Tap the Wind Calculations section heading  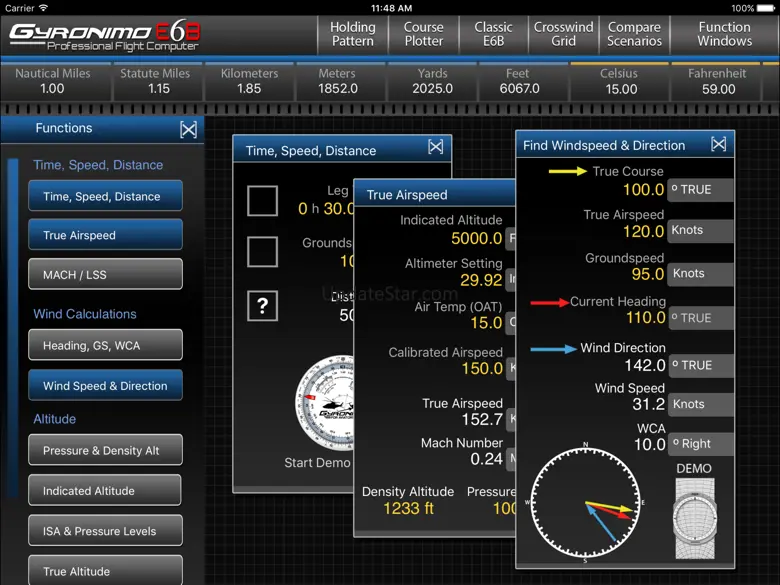coord(85,314)
